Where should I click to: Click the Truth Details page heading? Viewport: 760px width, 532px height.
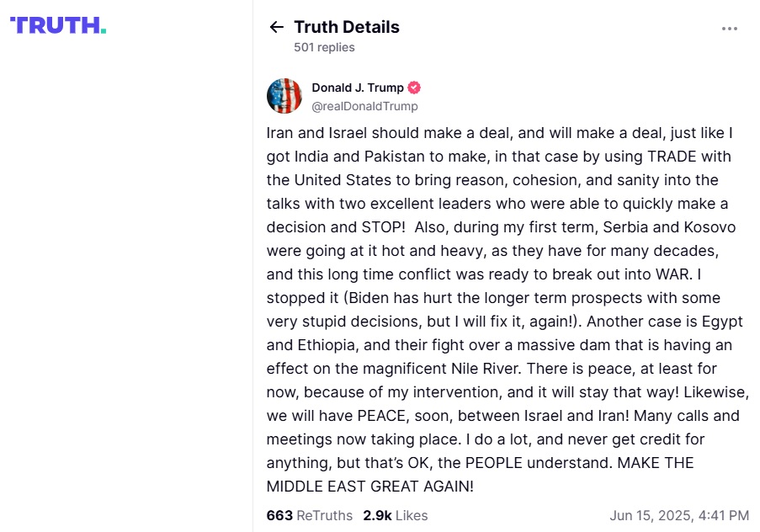(347, 27)
